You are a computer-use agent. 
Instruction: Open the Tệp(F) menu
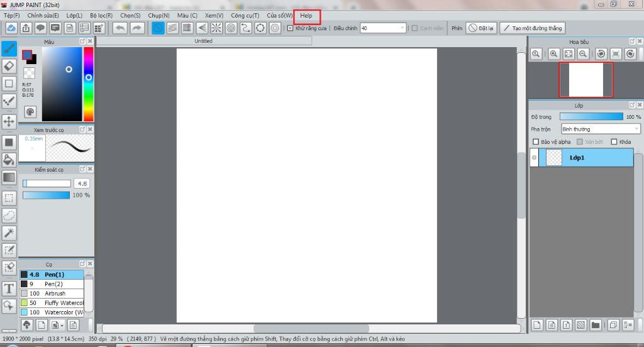click(12, 15)
